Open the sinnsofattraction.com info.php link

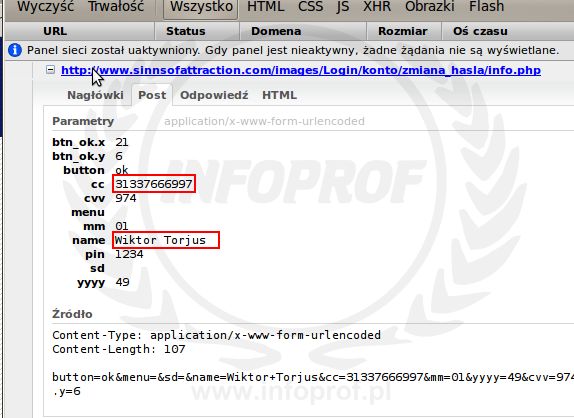(301, 70)
